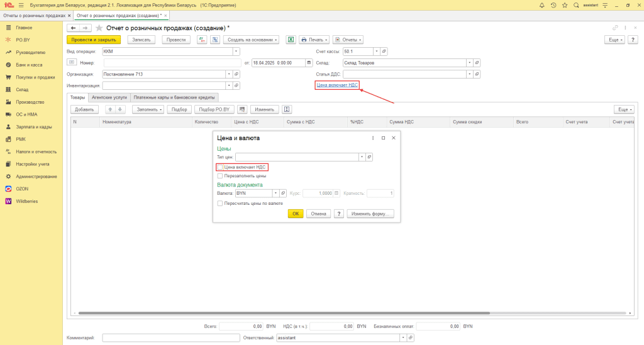The width and height of the screenshot is (644, 345).
Task: Open the history clock icon
Action: click(553, 5)
